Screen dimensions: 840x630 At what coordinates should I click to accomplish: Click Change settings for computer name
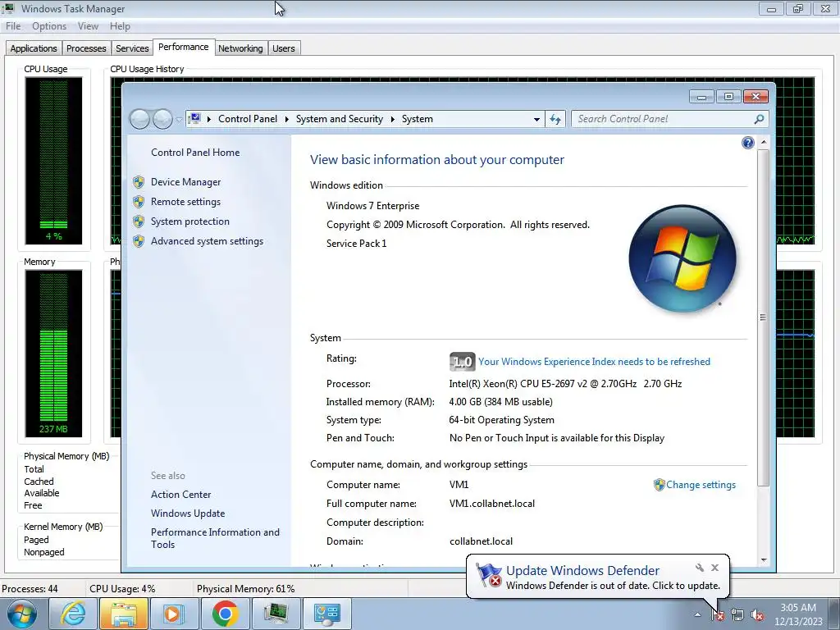701,485
